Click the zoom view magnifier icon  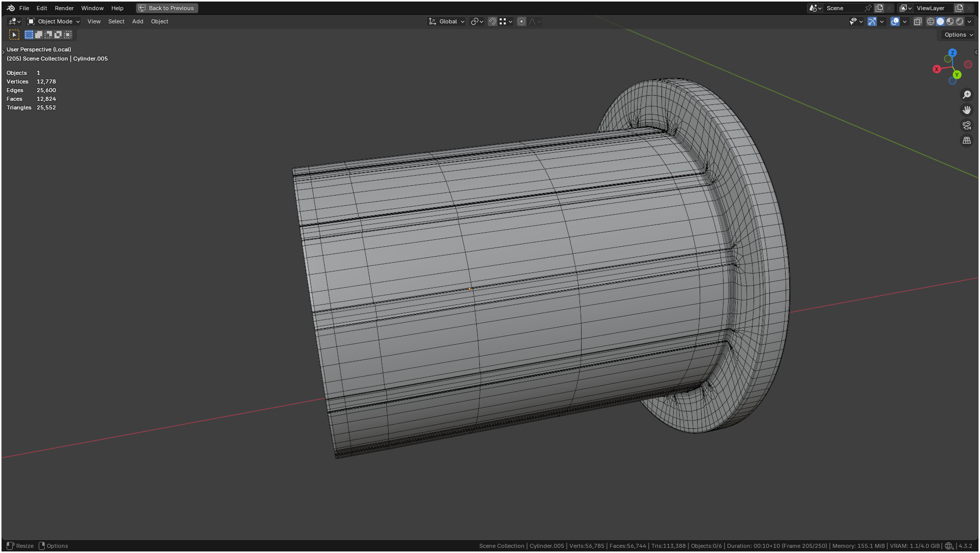tap(967, 95)
